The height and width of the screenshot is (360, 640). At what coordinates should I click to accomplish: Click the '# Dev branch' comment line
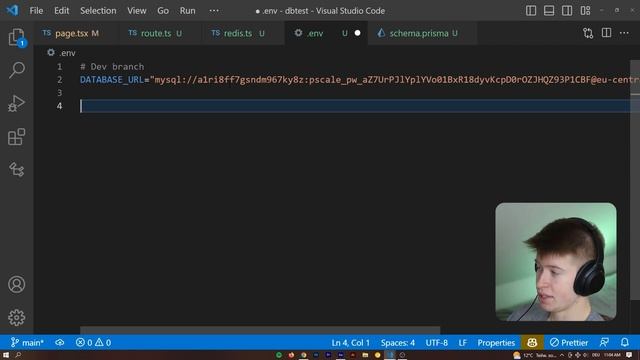pyautogui.click(x=112, y=67)
